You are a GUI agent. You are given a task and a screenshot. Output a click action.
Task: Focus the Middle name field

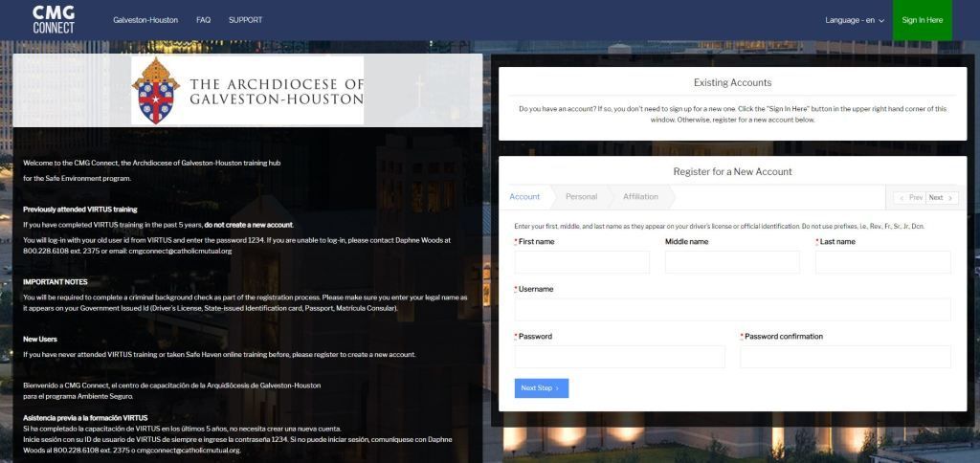732,262
